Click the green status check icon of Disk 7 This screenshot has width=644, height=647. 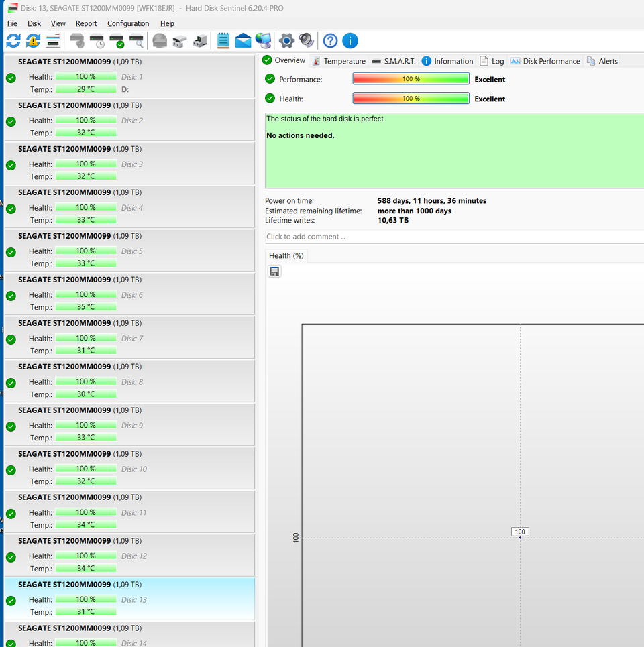coord(11,340)
